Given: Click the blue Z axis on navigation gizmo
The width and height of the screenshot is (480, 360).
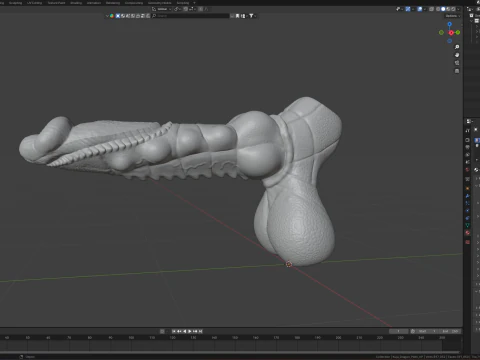Looking at the screenshot, I should click(449, 24).
